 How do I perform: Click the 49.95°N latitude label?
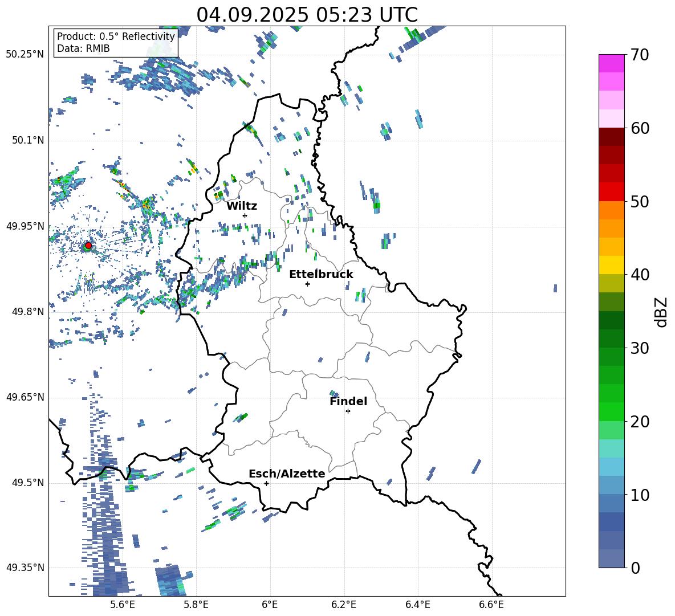point(25,226)
